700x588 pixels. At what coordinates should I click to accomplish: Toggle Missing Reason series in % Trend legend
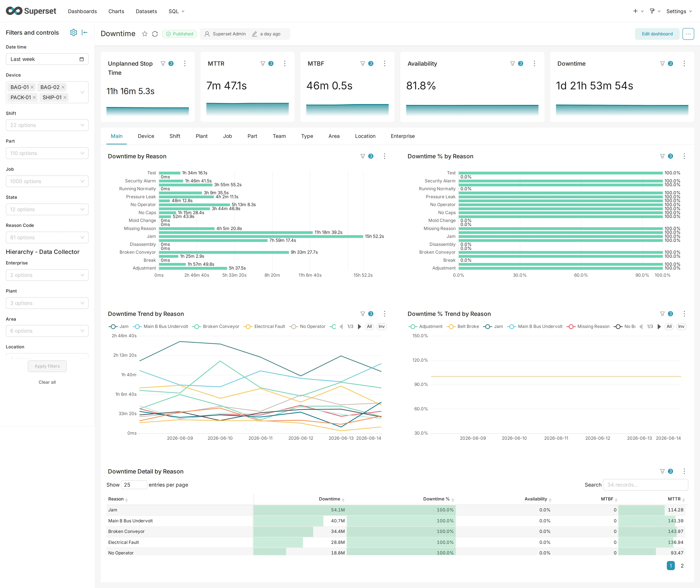588,326
